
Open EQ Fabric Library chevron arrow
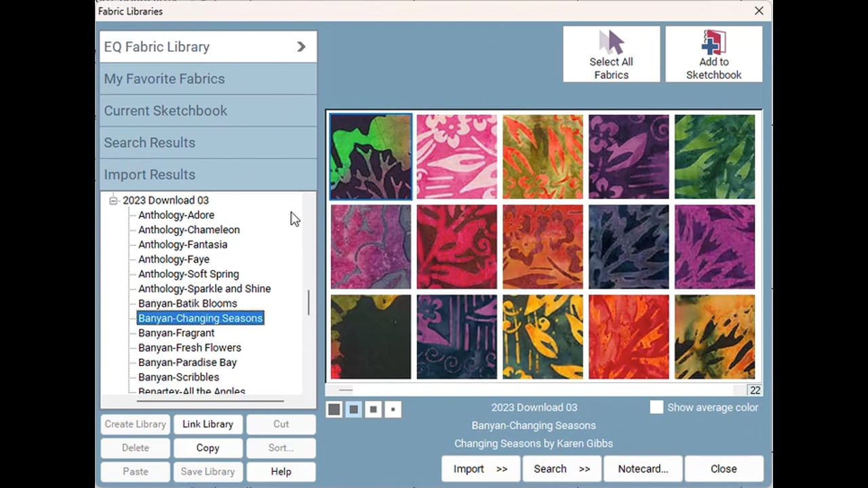(x=301, y=47)
